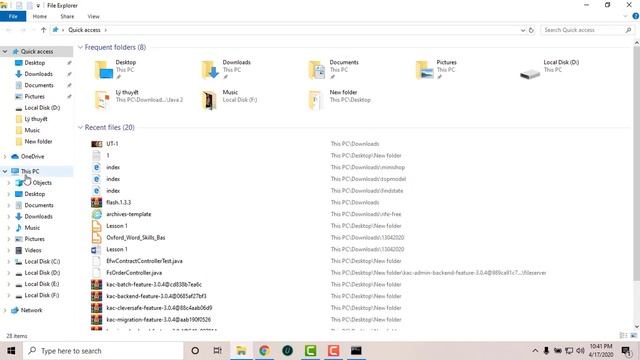Select the flash.1.3.3 archive file
The width and height of the screenshot is (640, 360).
coord(118,202)
